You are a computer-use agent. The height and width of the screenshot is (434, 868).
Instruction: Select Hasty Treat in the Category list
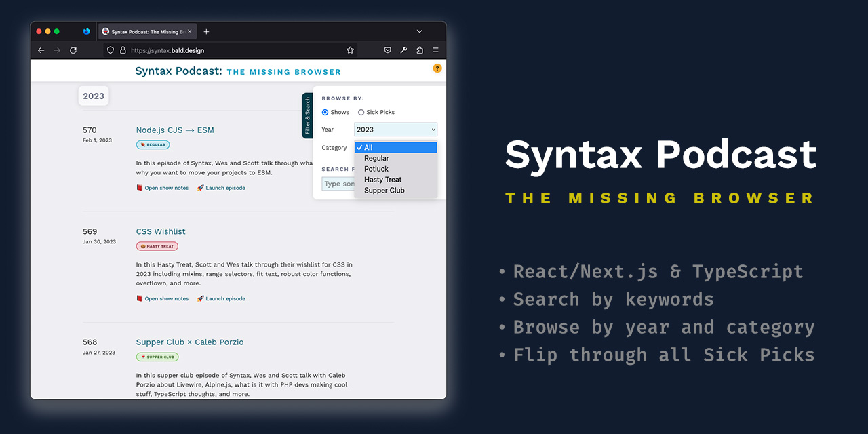382,179
